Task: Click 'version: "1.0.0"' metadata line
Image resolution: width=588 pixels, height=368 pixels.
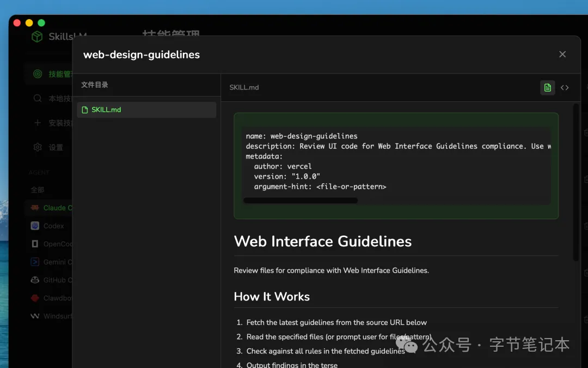Action: 287,177
